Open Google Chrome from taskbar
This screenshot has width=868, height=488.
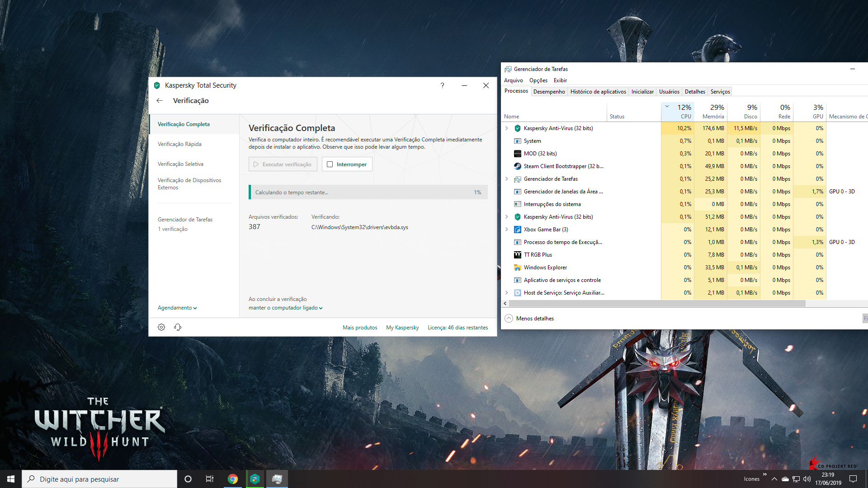pos(233,479)
